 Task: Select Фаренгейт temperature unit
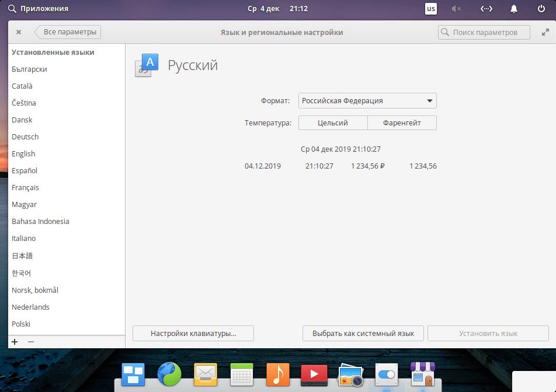click(402, 123)
